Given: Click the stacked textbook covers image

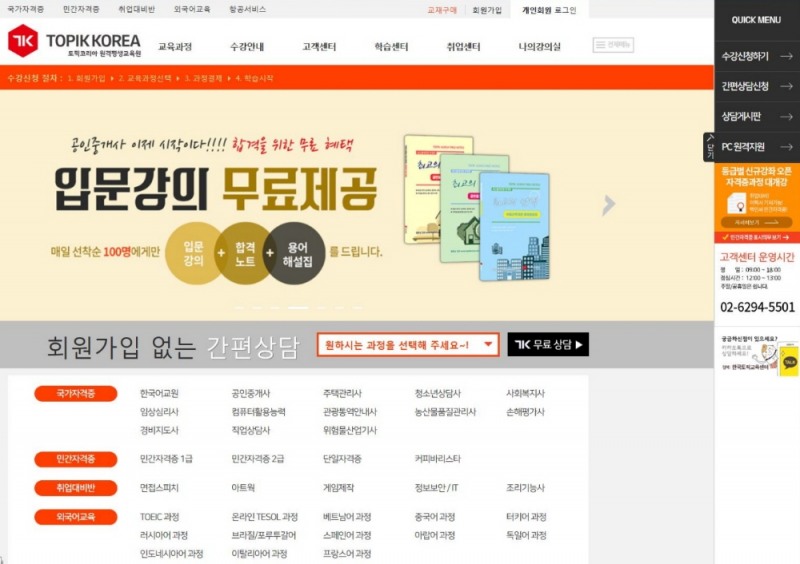Looking at the screenshot, I should point(478,207).
